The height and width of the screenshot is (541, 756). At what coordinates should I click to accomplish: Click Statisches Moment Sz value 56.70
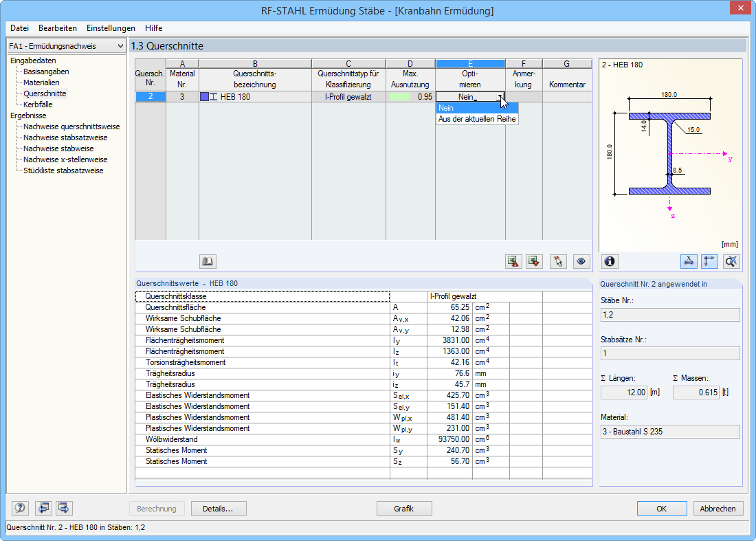pos(460,461)
